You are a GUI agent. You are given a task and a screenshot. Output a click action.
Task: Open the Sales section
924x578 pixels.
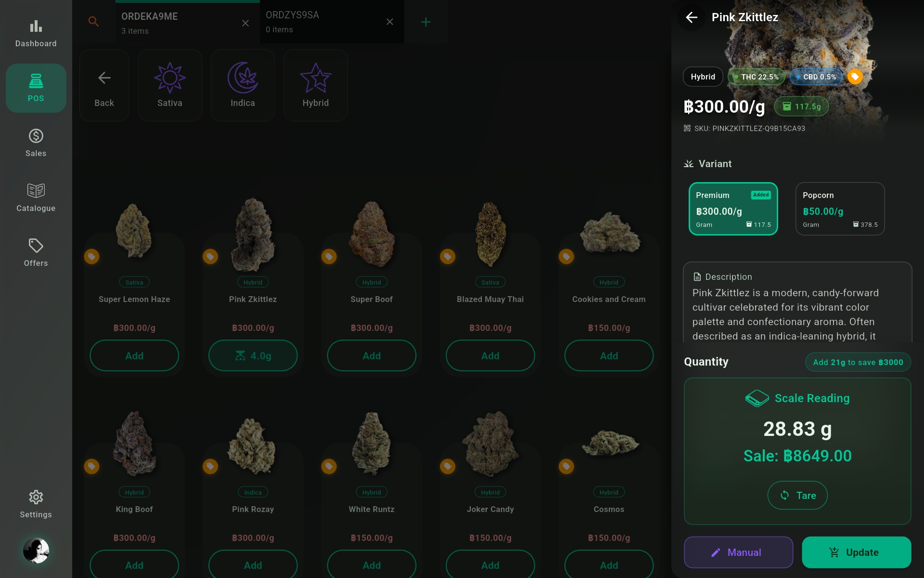[36, 142]
